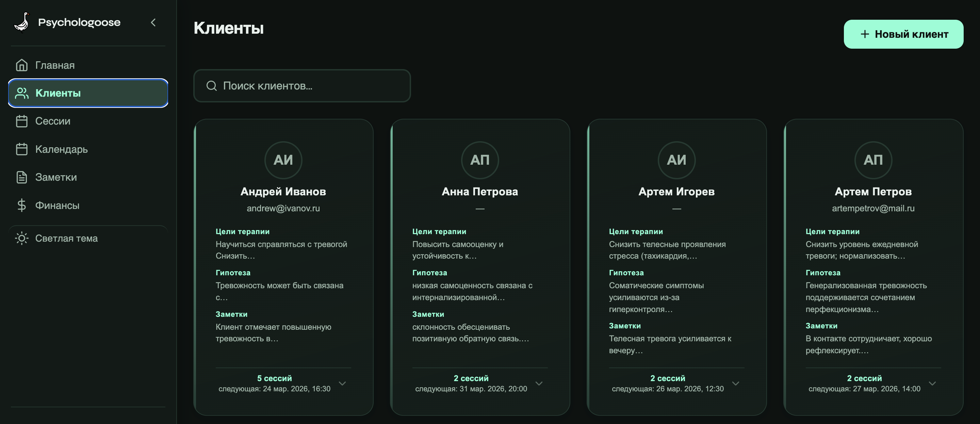Click note склонность обесценивать позитивную обратную связь
Viewport: 980px width, 424px height.
[x=471, y=333]
